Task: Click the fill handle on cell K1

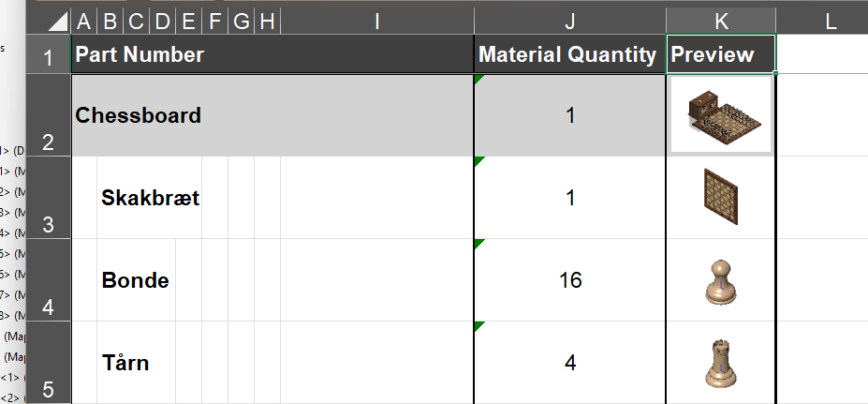Action: pos(775,73)
